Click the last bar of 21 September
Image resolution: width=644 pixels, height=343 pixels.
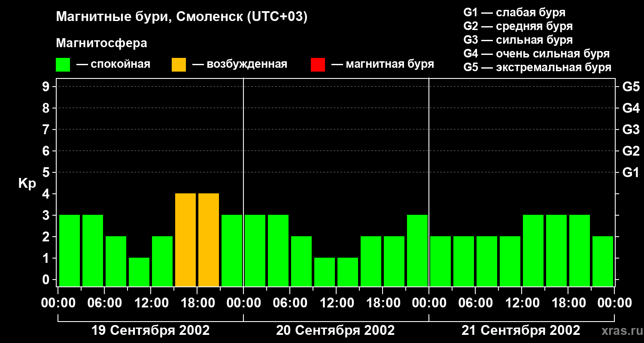point(603,261)
